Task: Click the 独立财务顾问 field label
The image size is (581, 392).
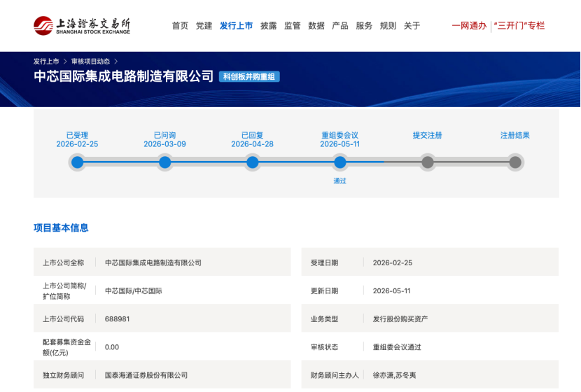Action: [x=64, y=375]
